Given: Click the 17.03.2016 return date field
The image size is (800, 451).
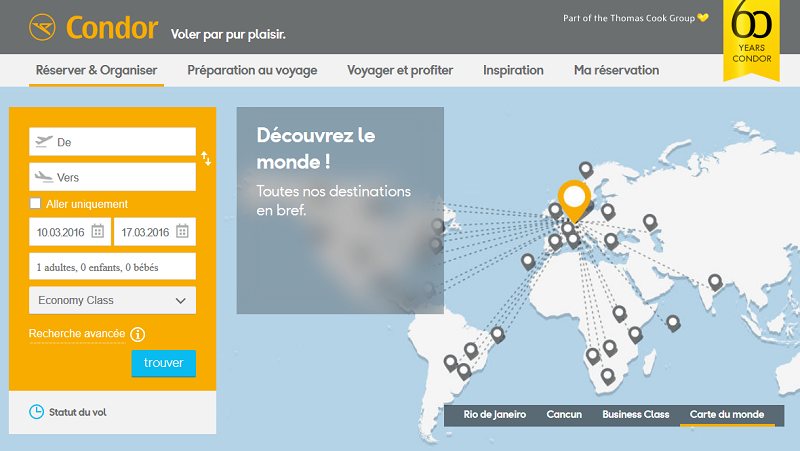Looking at the screenshot, I should [155, 232].
